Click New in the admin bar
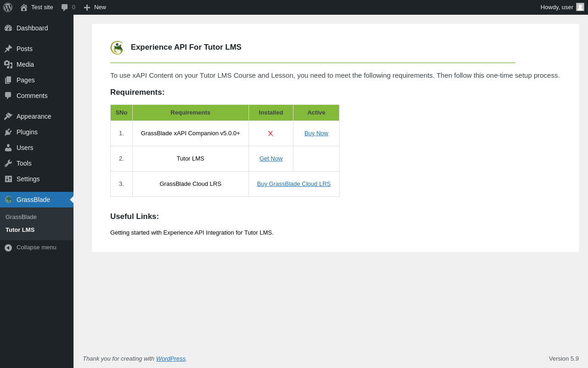This screenshot has height=368, width=588. pos(95,7)
